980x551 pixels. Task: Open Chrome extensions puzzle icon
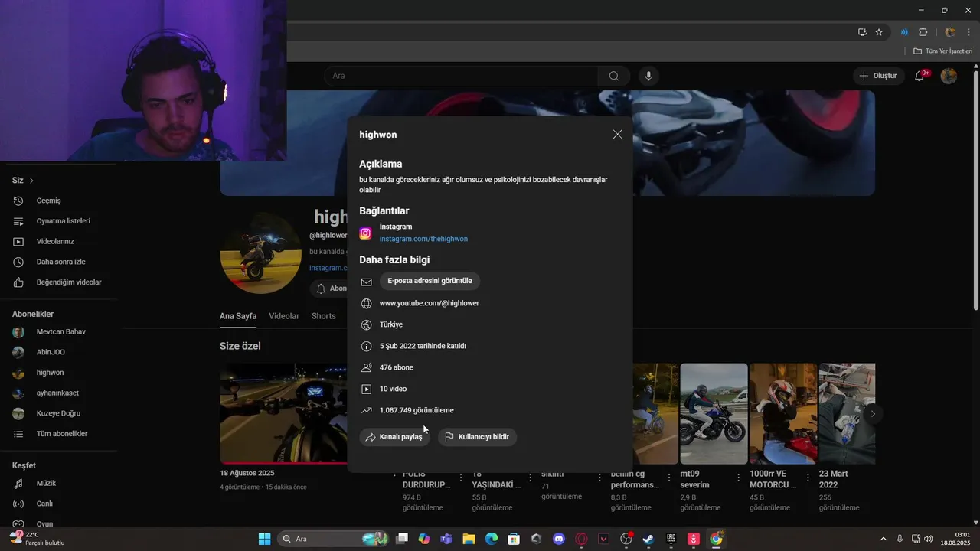click(x=923, y=32)
